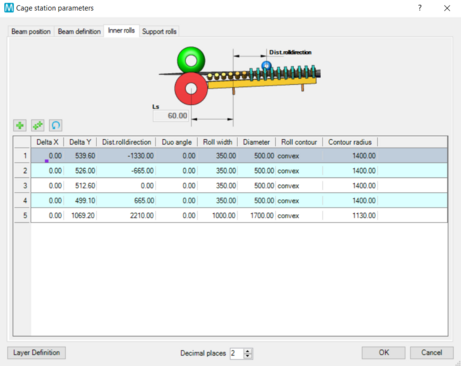Click the blue circular arrow reset icon
The height and width of the screenshot is (366, 461).
pos(56,125)
